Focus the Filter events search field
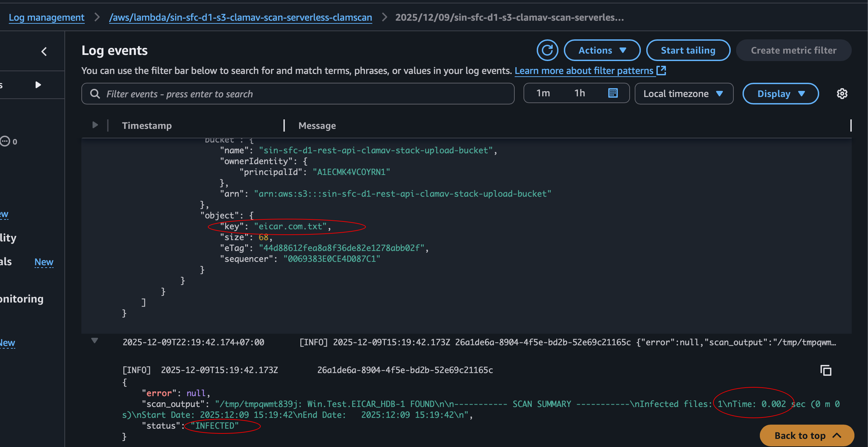 [x=298, y=94]
